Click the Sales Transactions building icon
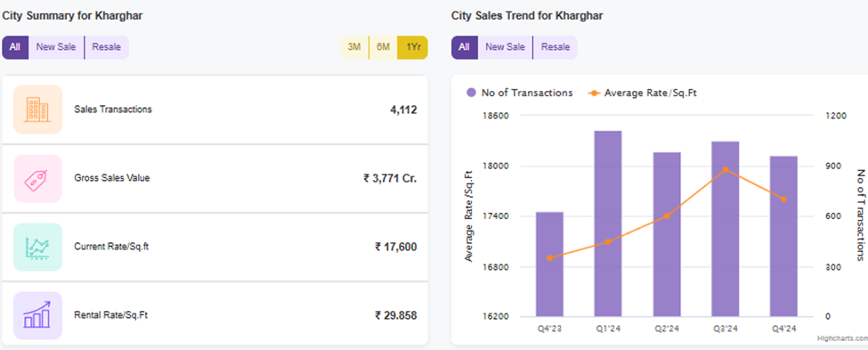This screenshot has width=868, height=350. pos(37,110)
